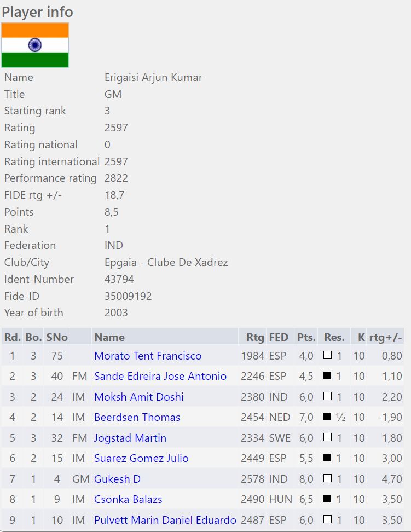Click white piece icon in round 1
Screen dimensions: 411x532
327,356
